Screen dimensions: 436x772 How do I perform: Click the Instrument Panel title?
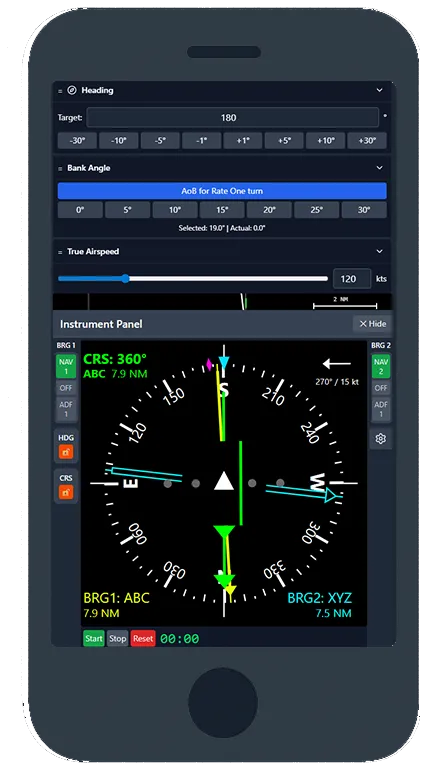(101, 324)
